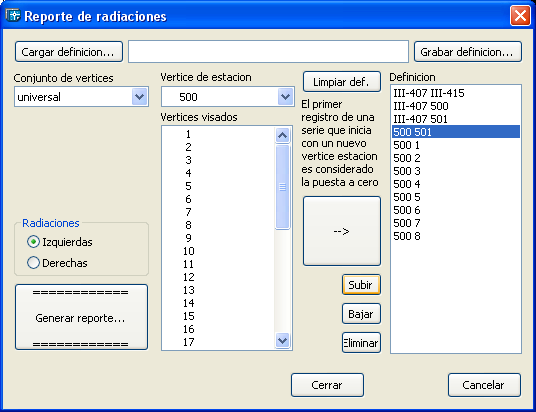Screen dimensions: 536x412
Task: Click the Vertices visados scrollbar thumb
Action: pyautogui.click(x=282, y=187)
